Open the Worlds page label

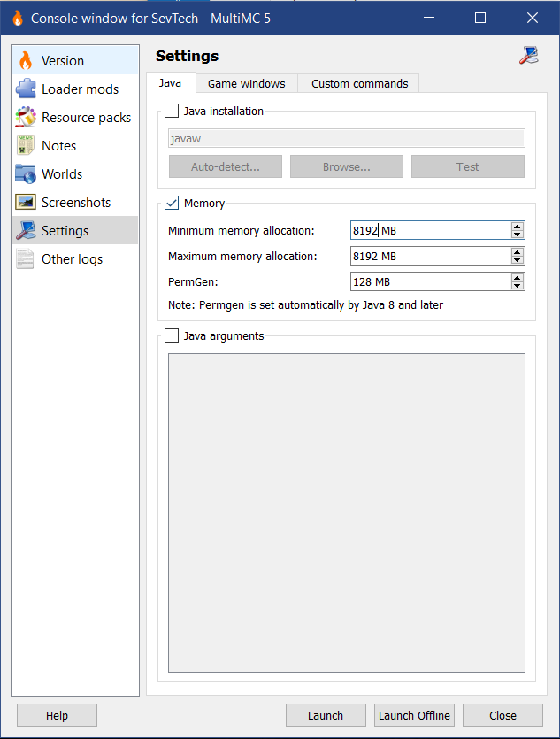point(62,174)
